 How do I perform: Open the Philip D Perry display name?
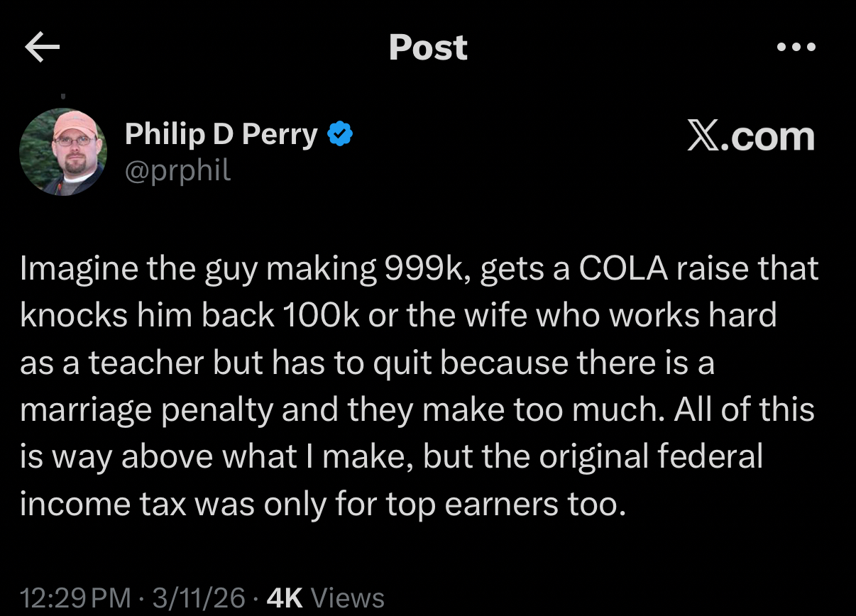coord(221,134)
